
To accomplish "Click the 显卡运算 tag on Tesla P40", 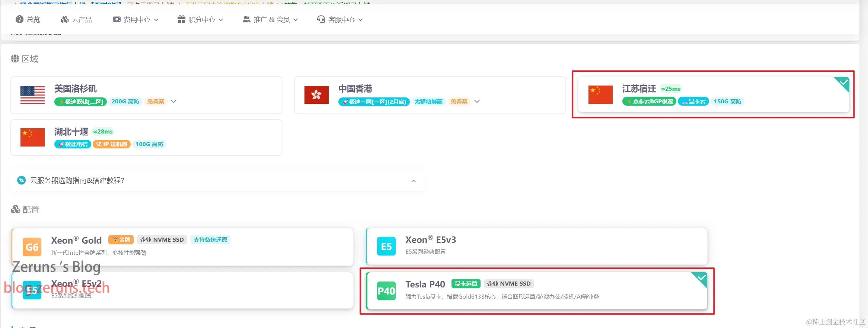I will pos(466,283).
